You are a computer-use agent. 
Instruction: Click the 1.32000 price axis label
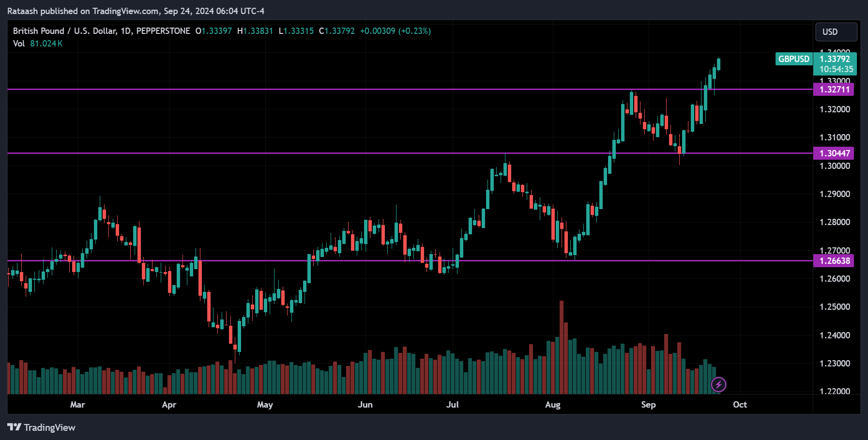[835, 109]
